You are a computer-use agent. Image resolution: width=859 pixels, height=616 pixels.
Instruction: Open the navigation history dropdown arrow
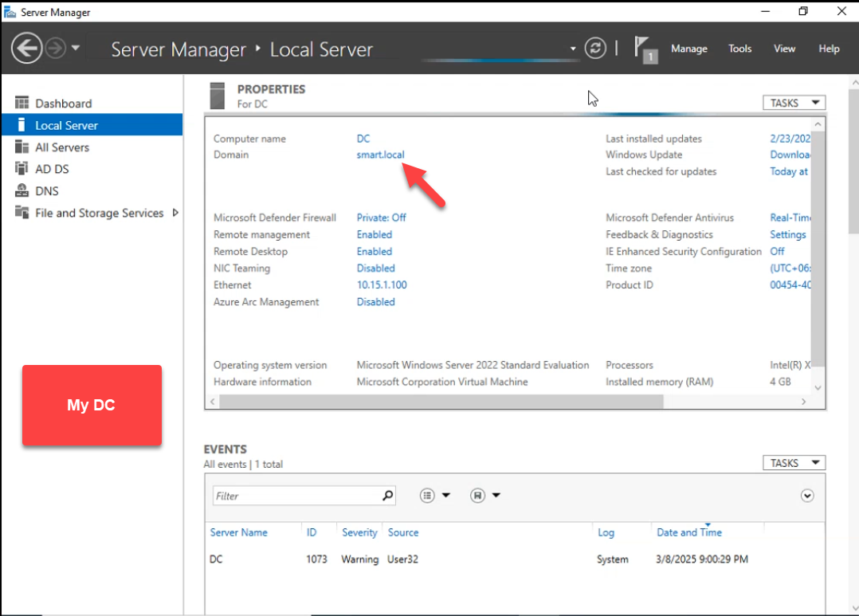(x=76, y=48)
